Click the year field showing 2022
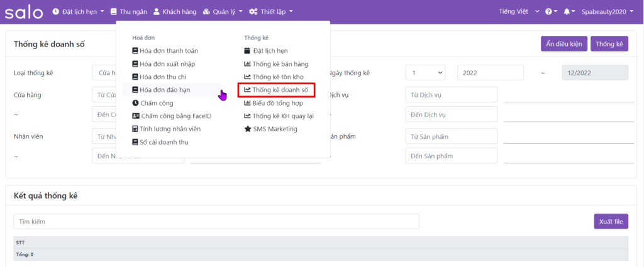 491,73
